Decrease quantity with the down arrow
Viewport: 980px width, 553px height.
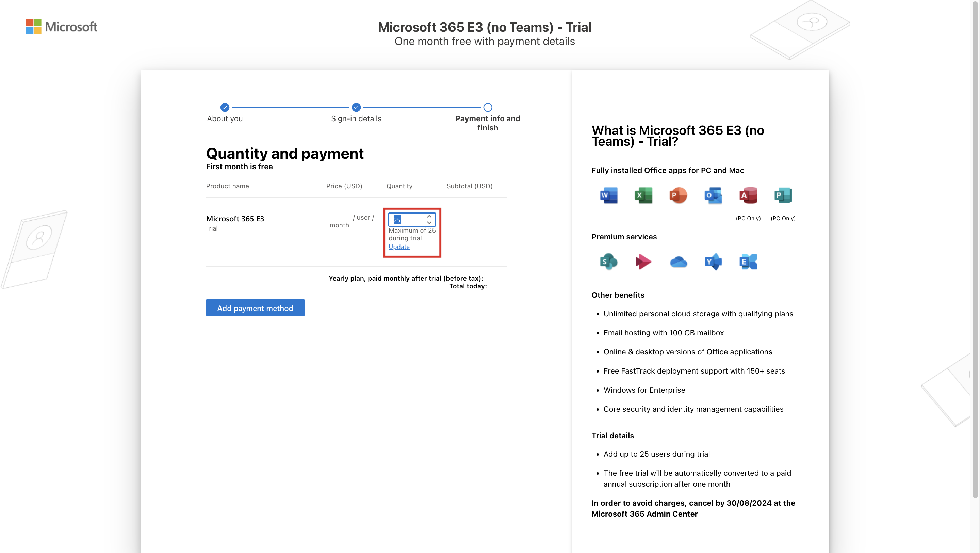click(x=429, y=223)
